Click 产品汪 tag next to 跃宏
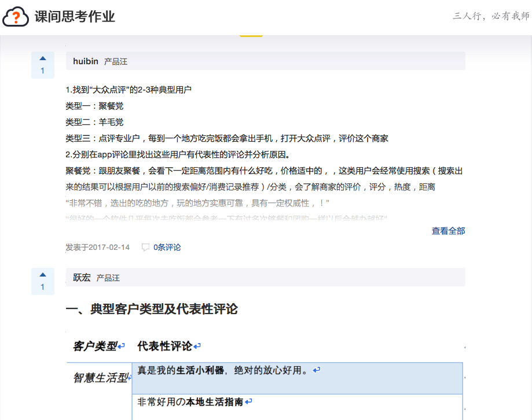 point(108,278)
